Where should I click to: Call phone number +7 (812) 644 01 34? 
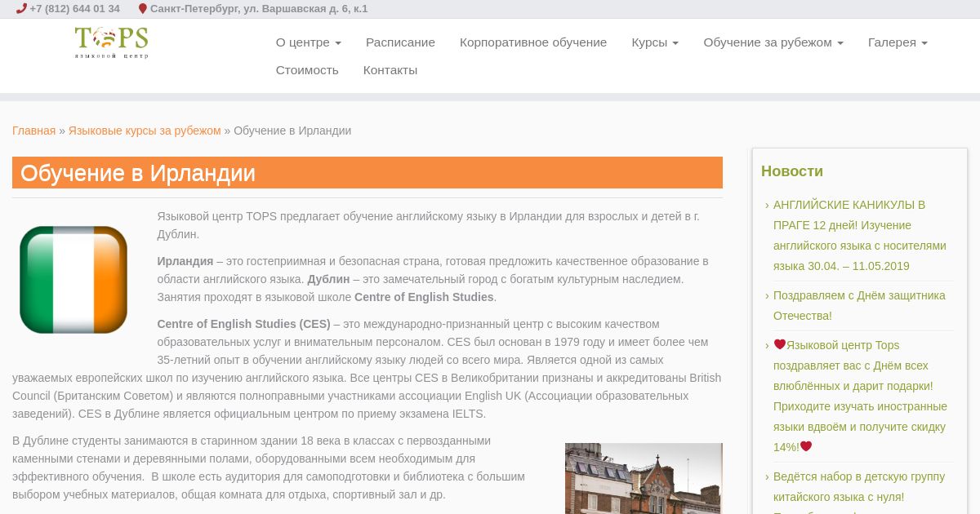(74, 9)
